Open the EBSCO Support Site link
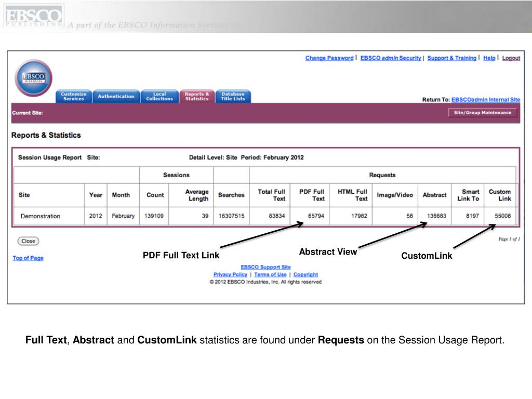The height and width of the screenshot is (399, 532). coord(265,268)
